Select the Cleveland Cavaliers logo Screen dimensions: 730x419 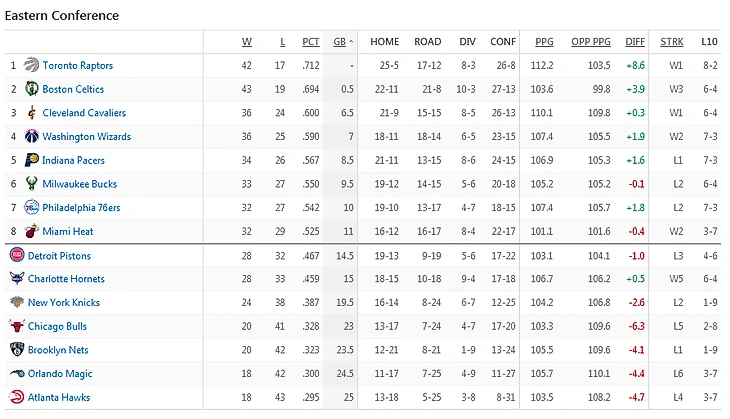(x=32, y=113)
